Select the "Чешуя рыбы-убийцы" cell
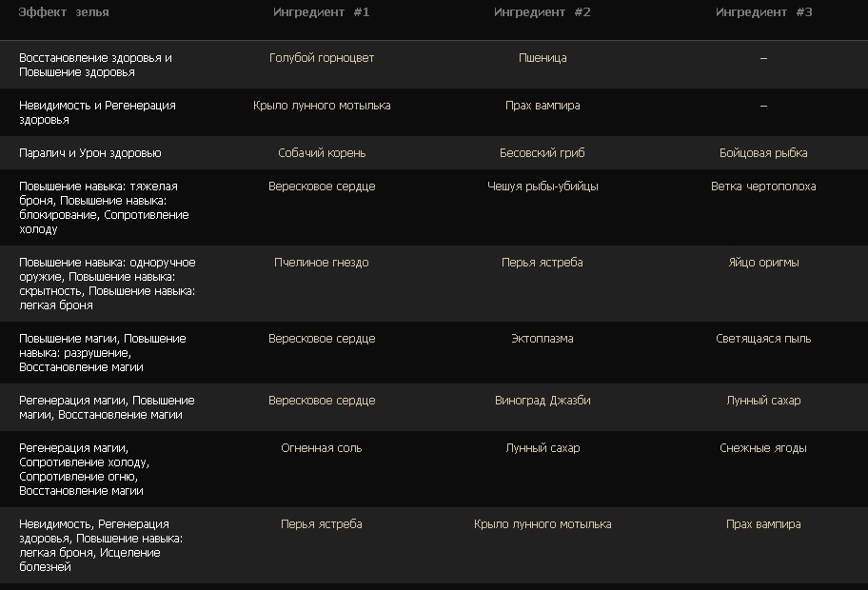The image size is (868, 590). point(542,187)
